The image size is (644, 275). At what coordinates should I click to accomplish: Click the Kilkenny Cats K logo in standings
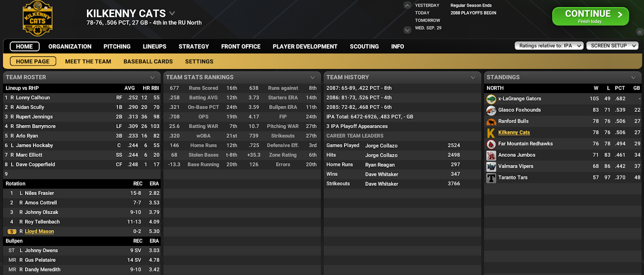click(x=491, y=133)
